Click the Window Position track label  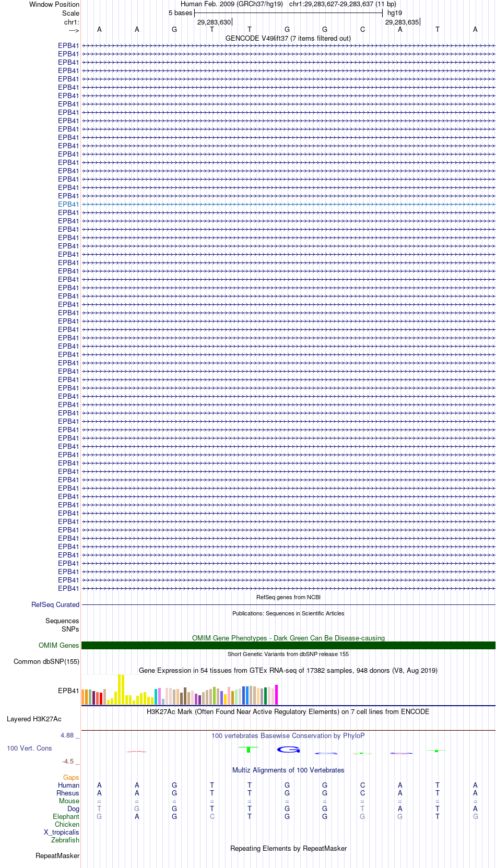click(54, 5)
